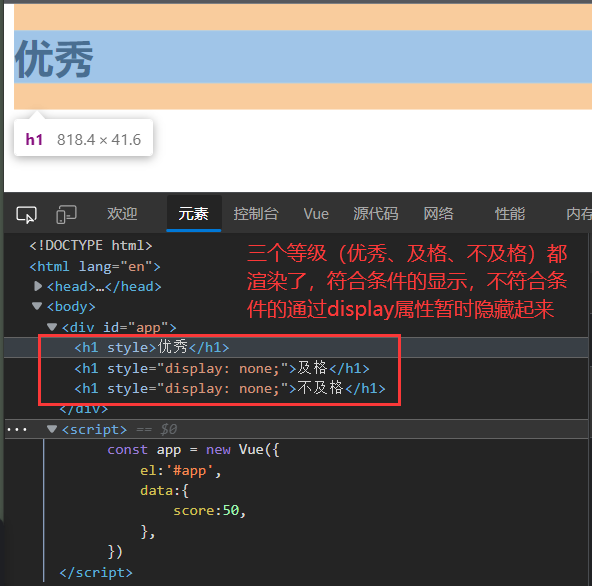Click the 优秀 heading on the page
Screen dimensions: 592x586
point(54,59)
